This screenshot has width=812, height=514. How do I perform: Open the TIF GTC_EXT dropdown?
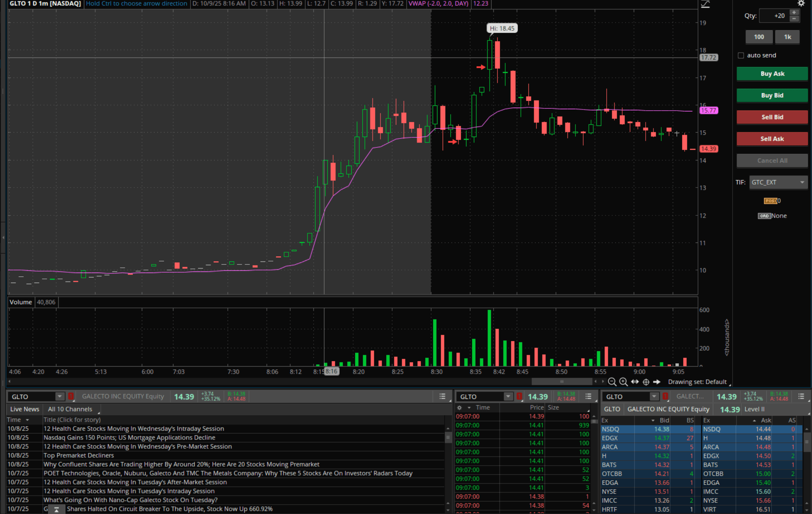click(x=778, y=182)
